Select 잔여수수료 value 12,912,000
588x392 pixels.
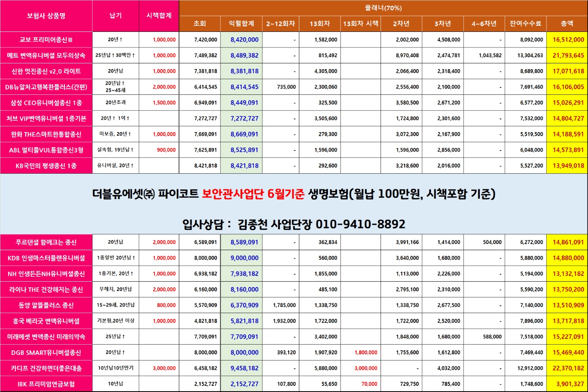point(530,368)
